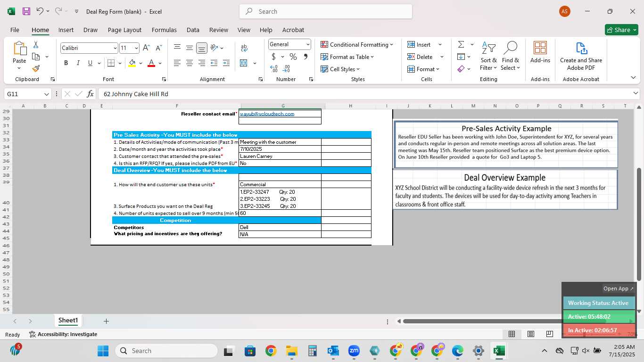Screen dimensions: 644x362
Task: Click the New sheet plus button
Action: [x=106, y=321]
